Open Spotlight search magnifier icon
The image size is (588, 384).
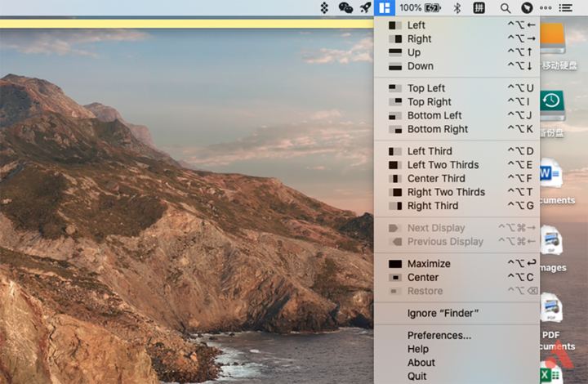pos(506,7)
